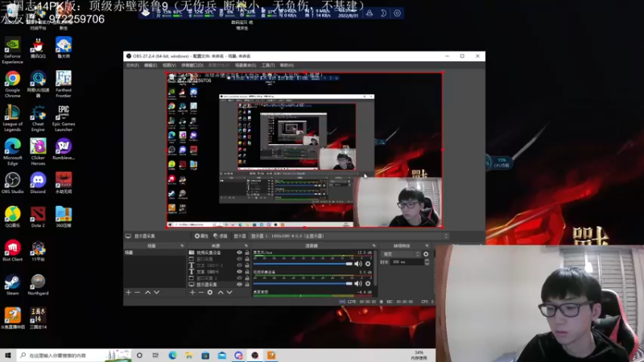Toggle visibility of 窗口采集 source
This screenshot has height=362, width=644.
click(239, 259)
